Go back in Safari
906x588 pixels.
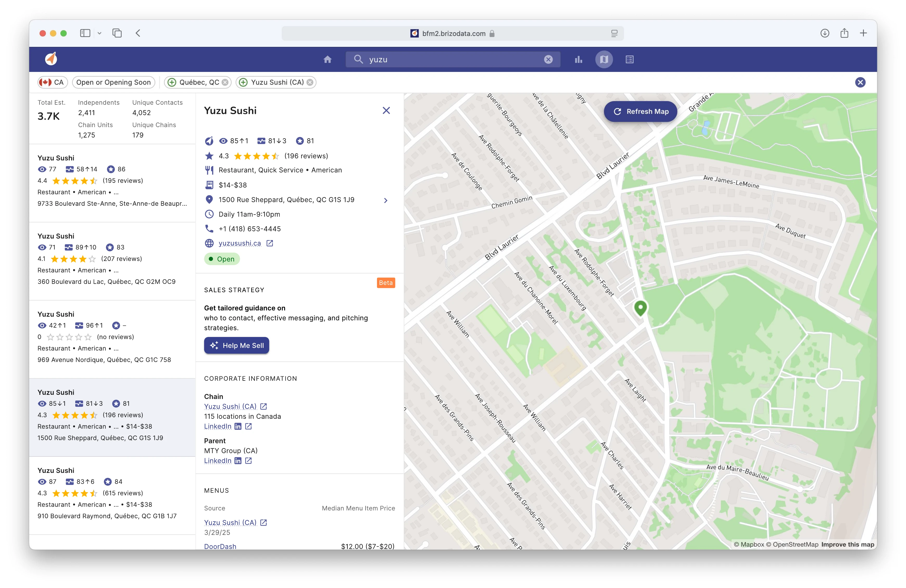[138, 33]
